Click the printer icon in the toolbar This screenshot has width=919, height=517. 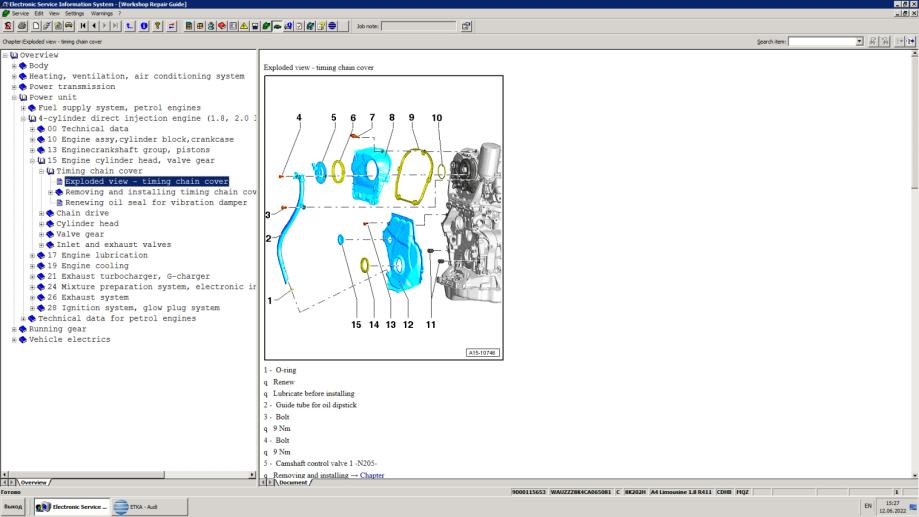click(x=21, y=26)
